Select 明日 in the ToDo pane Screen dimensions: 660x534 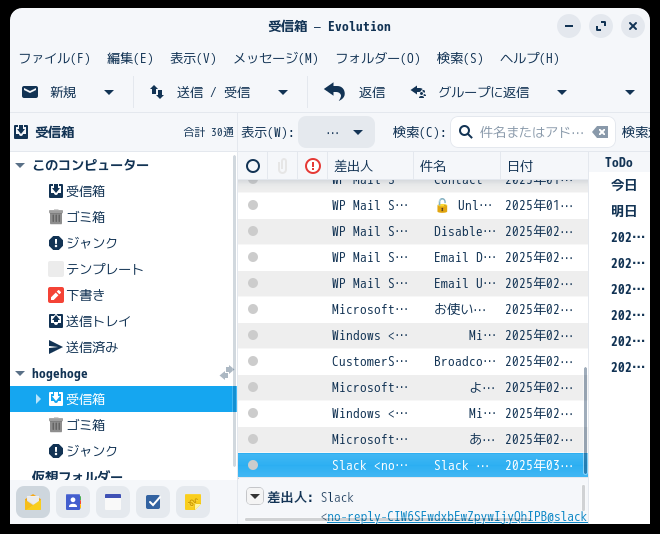coord(623,211)
